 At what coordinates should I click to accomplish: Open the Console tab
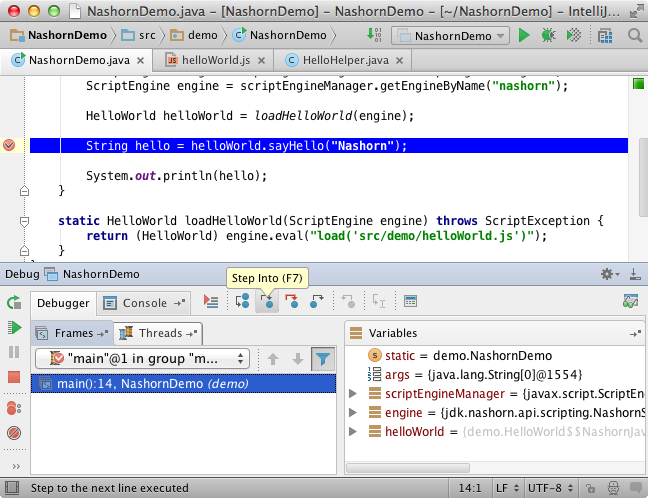point(143,303)
